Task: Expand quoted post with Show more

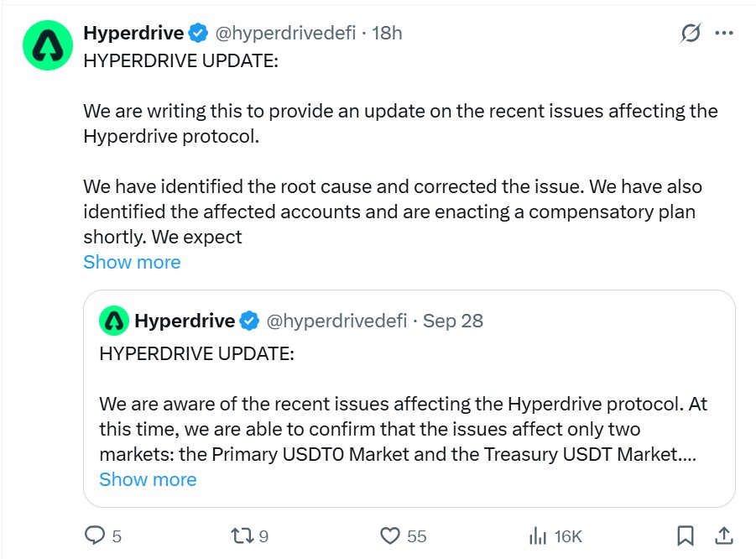Action: pyautogui.click(x=148, y=479)
